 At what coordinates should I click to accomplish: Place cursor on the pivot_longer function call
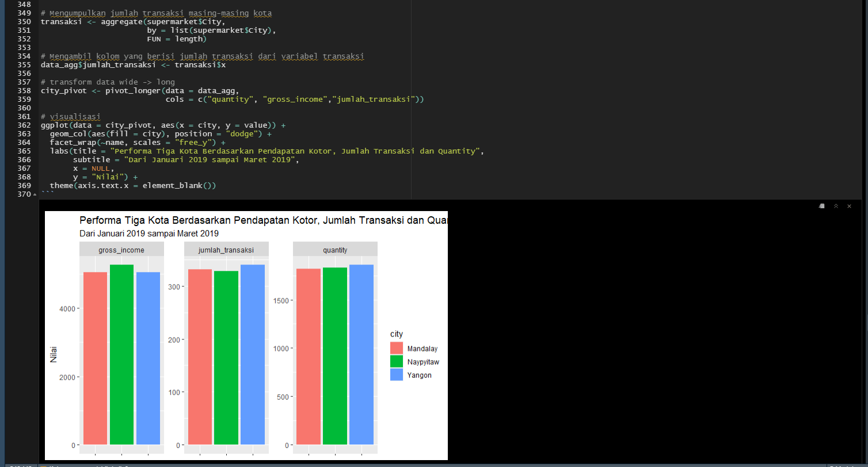(x=133, y=90)
